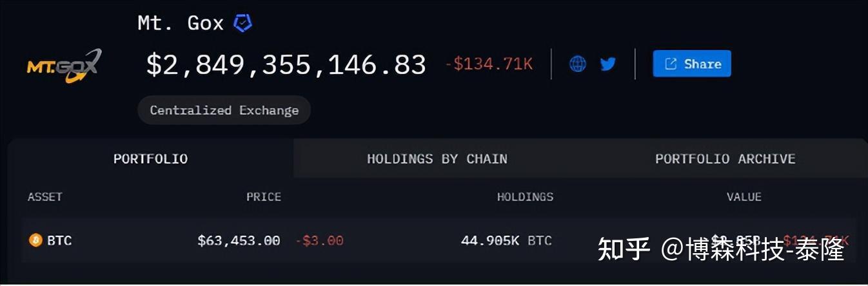Click the 44.905K BTC holdings value
868x286 pixels.
[506, 241]
